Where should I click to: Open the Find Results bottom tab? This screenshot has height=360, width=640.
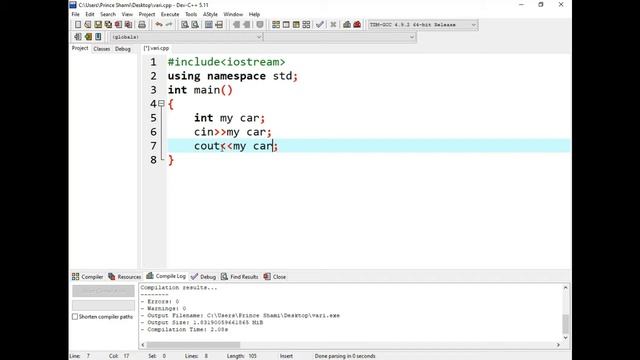pyautogui.click(x=240, y=277)
